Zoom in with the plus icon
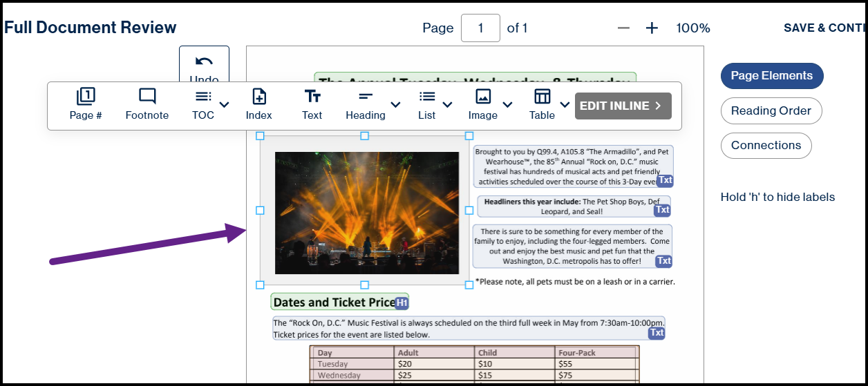The height and width of the screenshot is (386, 868). (652, 28)
